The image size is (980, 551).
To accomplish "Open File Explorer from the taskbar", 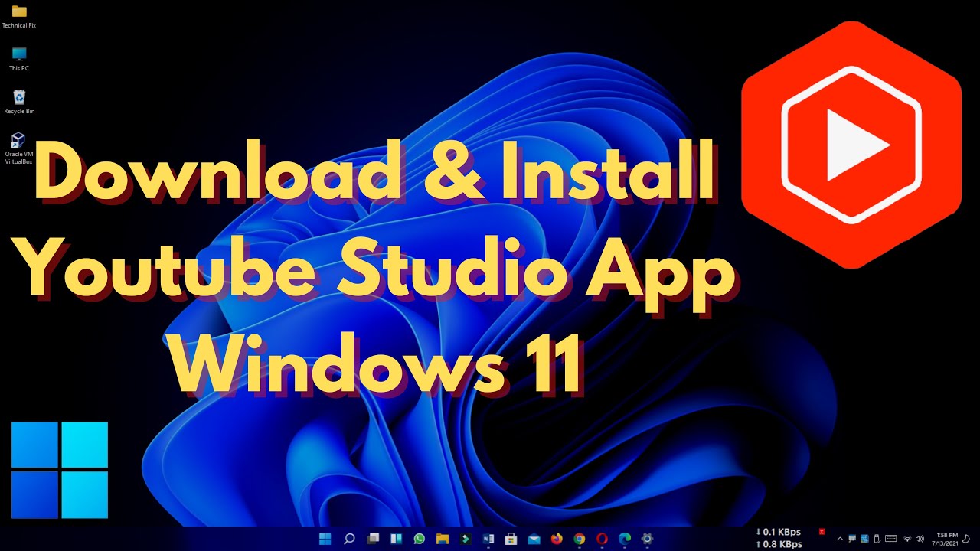I will [x=442, y=539].
